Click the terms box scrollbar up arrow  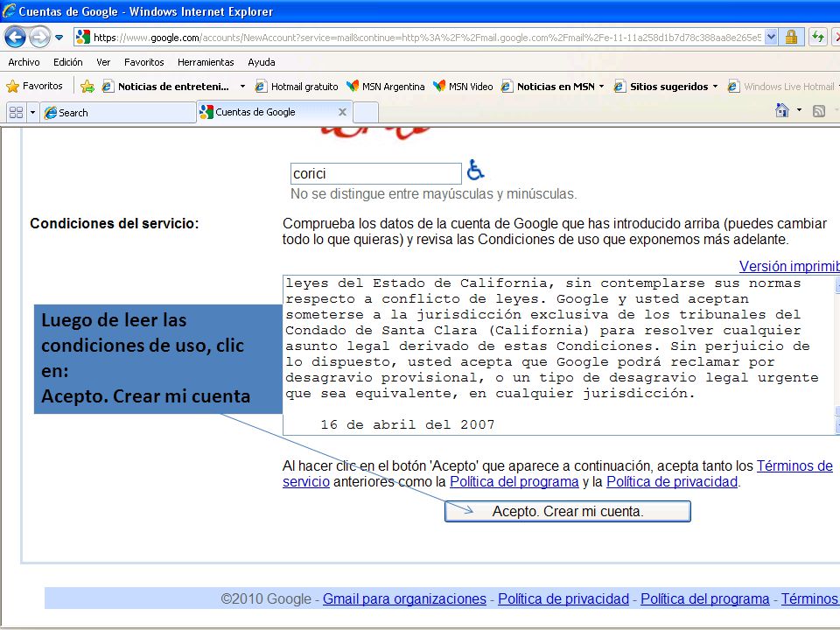pos(837,283)
